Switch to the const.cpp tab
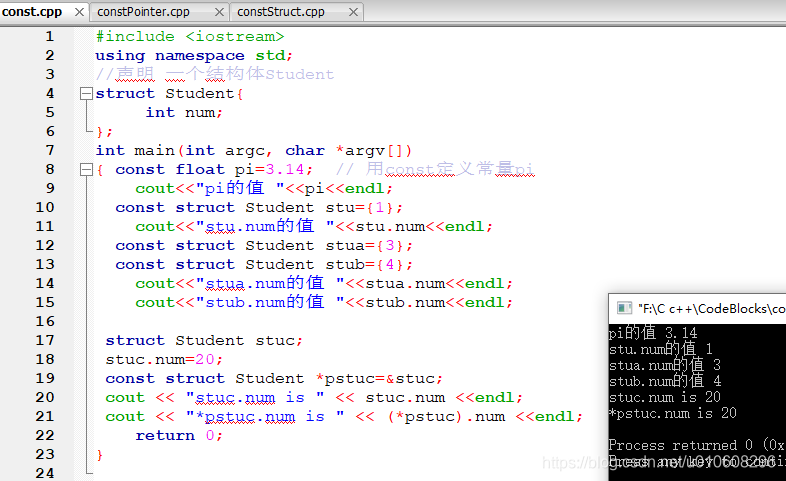 coord(32,12)
